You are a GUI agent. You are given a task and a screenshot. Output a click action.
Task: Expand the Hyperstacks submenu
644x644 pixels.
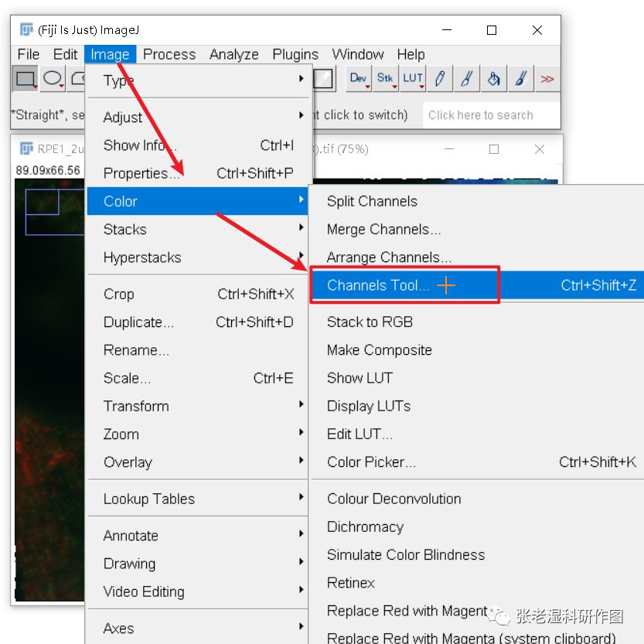point(198,257)
